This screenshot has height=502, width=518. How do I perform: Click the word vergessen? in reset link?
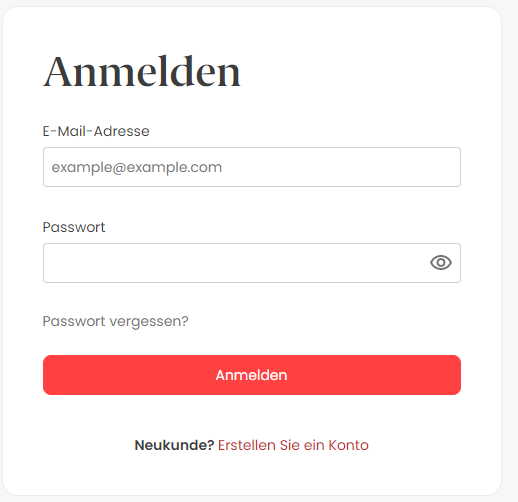click(149, 322)
